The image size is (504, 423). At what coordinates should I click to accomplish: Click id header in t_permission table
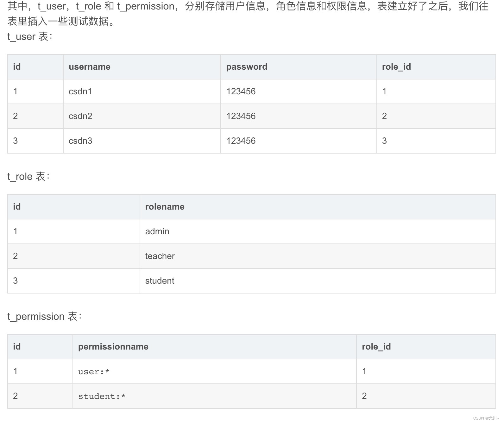click(40, 347)
